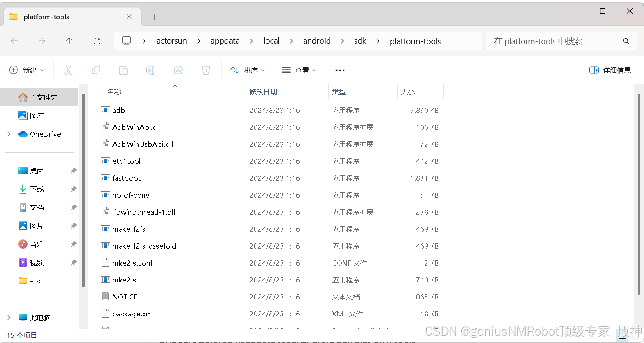Viewport: 644px width, 343px height.
Task: Select the Cut icon on the toolbar
Action: [68, 70]
